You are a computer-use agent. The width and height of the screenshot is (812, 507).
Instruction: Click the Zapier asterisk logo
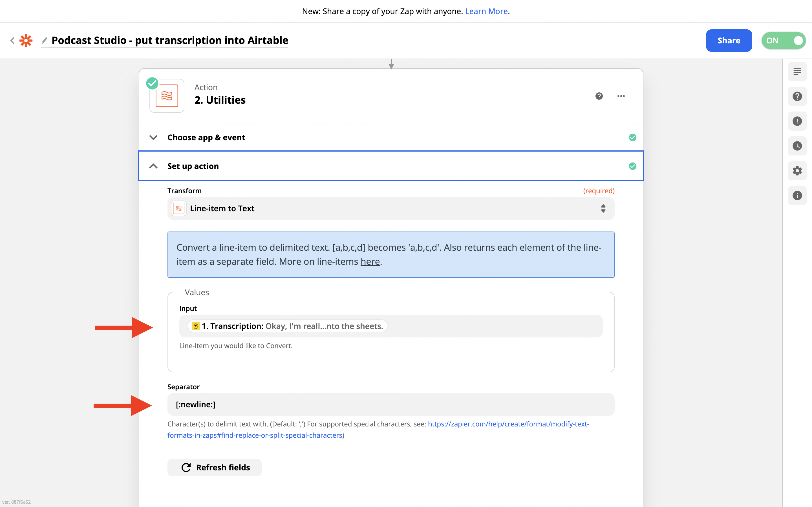(x=26, y=41)
